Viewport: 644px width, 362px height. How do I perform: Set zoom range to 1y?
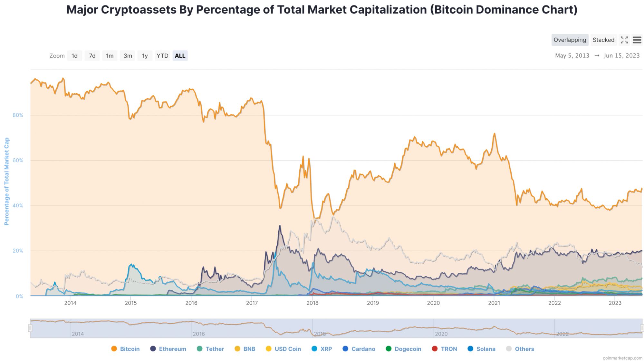coord(145,56)
